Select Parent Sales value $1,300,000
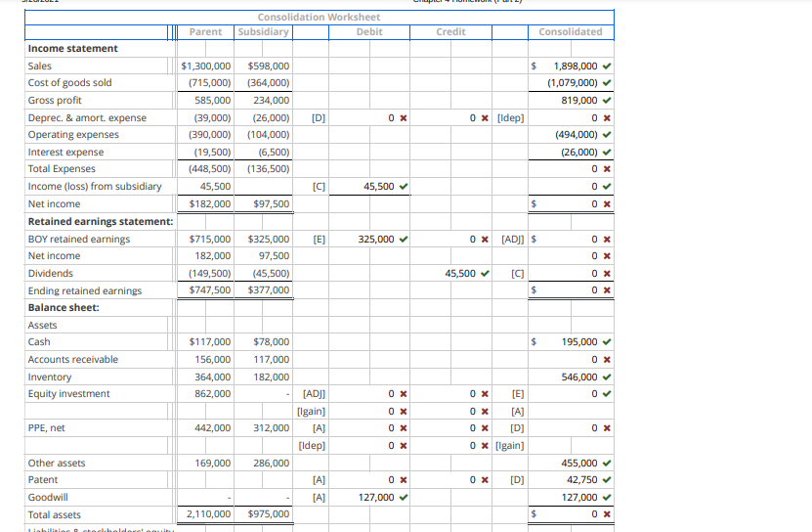The height and width of the screenshot is (532, 812). coord(205,66)
